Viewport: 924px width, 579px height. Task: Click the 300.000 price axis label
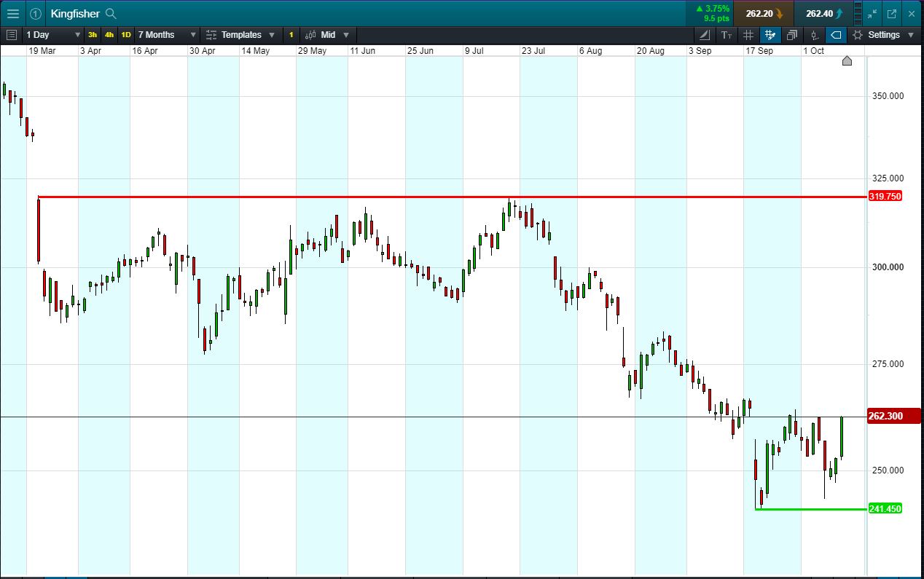[x=887, y=267]
